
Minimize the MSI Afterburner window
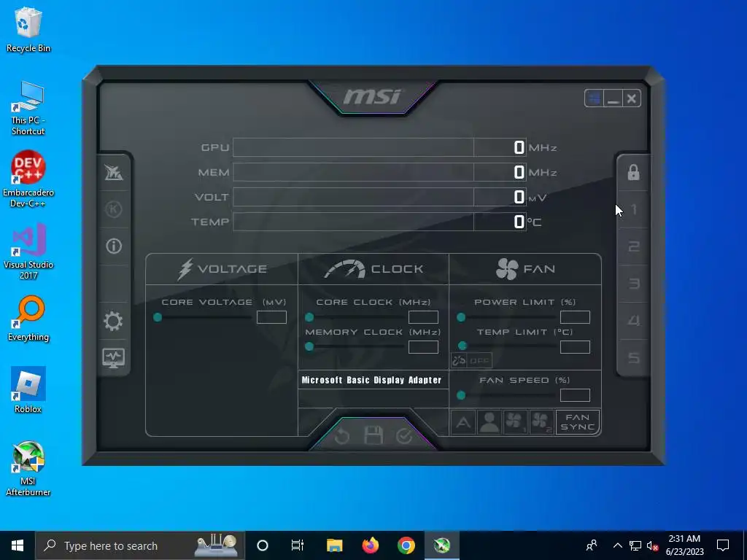point(613,98)
